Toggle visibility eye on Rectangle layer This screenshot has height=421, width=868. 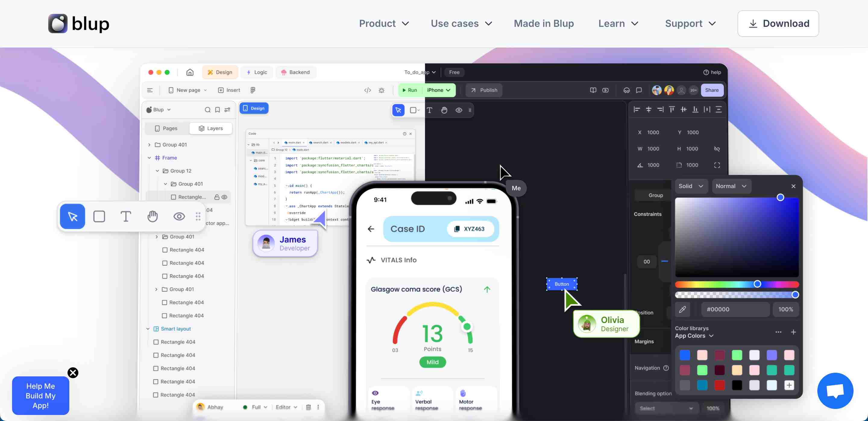[x=225, y=197]
